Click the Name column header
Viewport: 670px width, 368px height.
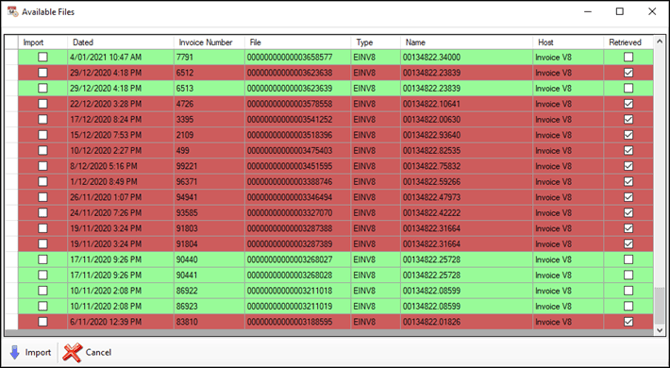[x=466, y=42]
